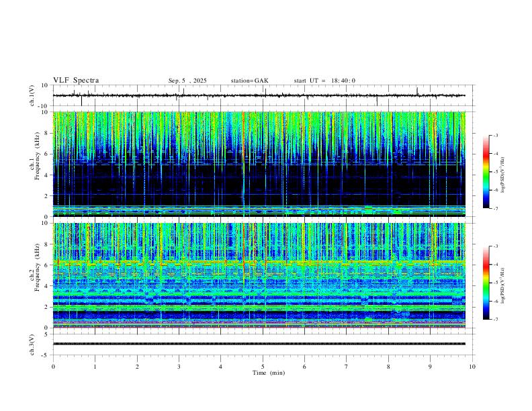Click the time axis tick label "8"
Image resolution: width=532 pixels, height=411 pixels.
point(388,367)
